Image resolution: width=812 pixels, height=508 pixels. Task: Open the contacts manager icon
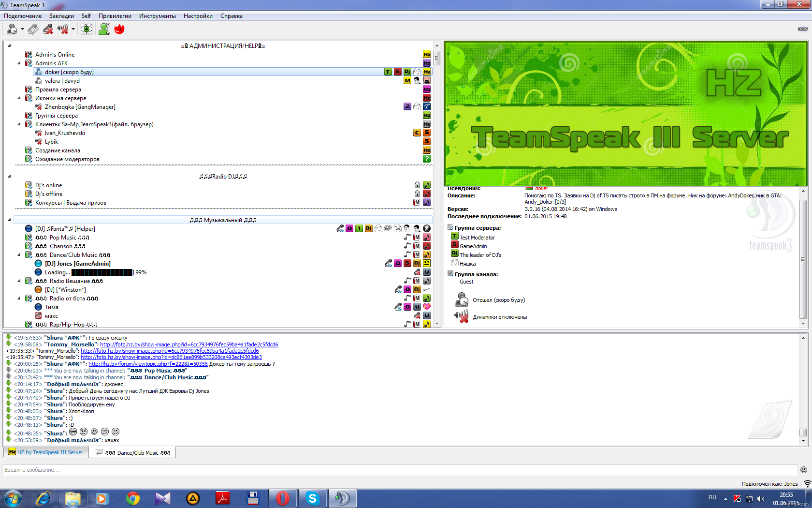click(x=104, y=30)
